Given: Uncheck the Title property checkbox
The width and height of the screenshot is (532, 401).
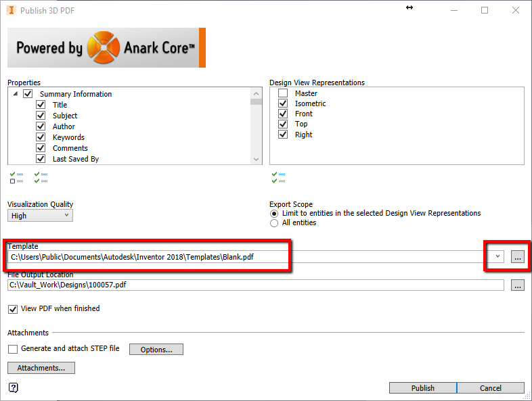Looking at the screenshot, I should [41, 104].
